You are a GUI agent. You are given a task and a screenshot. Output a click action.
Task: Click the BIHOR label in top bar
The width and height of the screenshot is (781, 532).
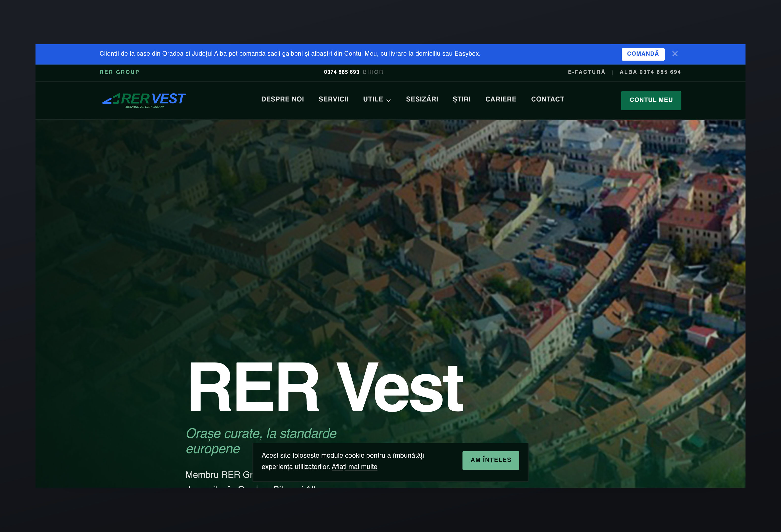pos(373,72)
